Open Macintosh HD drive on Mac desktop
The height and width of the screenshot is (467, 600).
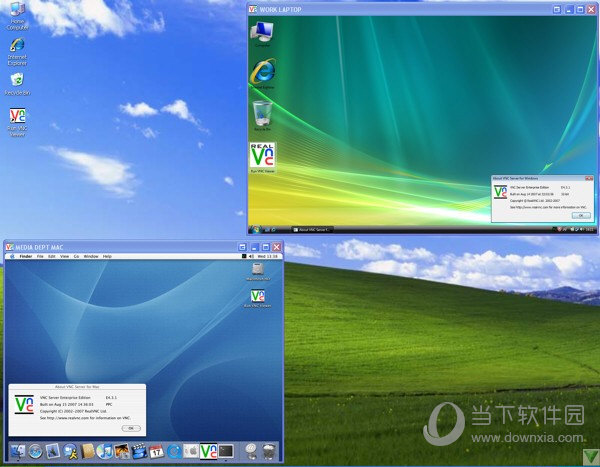[x=258, y=272]
